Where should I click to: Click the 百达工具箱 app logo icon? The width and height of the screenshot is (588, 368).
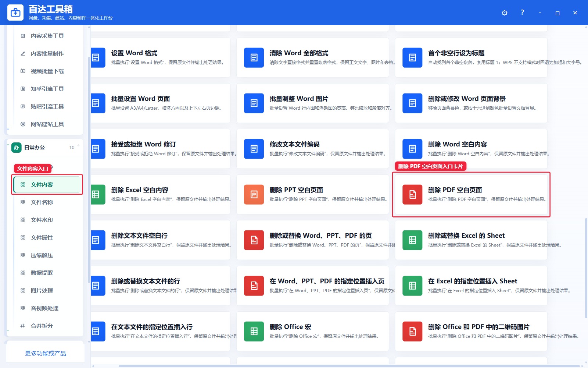[x=15, y=13]
